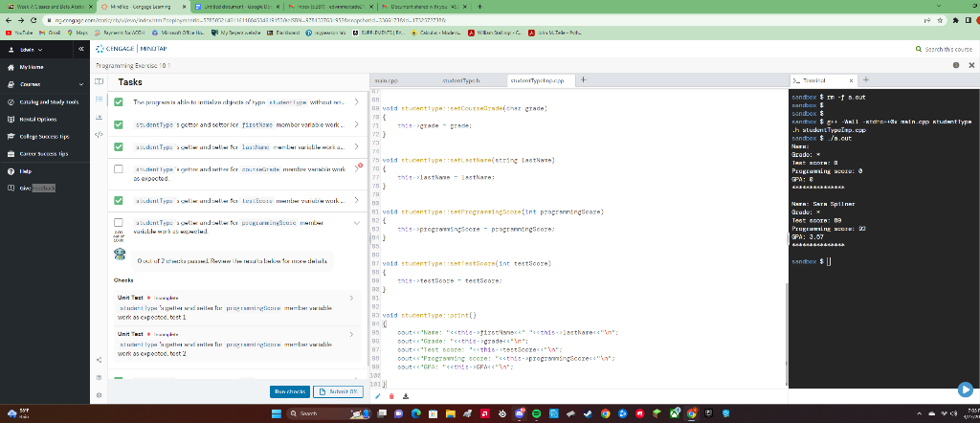Click the blue play button at bottom right
The width and height of the screenshot is (980, 423).
[966, 390]
